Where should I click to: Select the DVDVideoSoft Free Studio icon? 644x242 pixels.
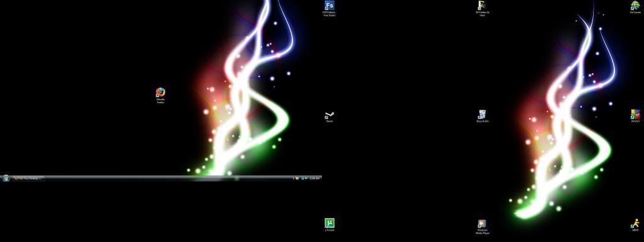[x=330, y=5]
